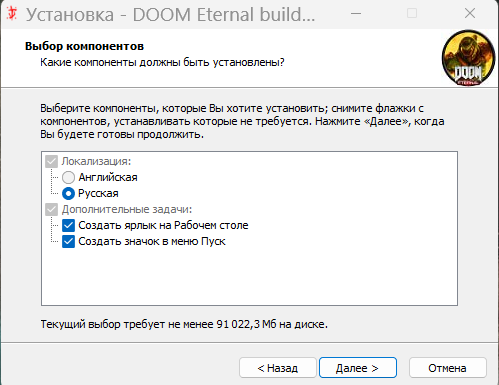Select the Русская localization radio button
The height and width of the screenshot is (385, 499).
click(x=68, y=193)
